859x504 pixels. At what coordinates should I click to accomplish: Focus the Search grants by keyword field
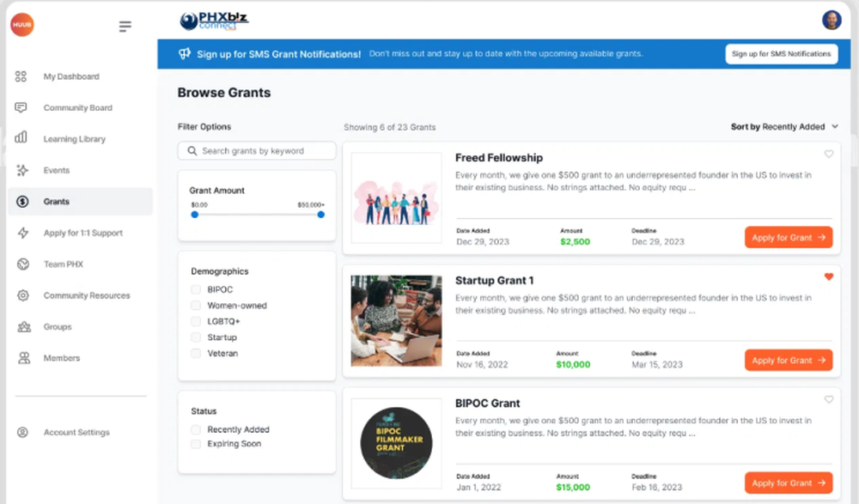click(x=257, y=150)
